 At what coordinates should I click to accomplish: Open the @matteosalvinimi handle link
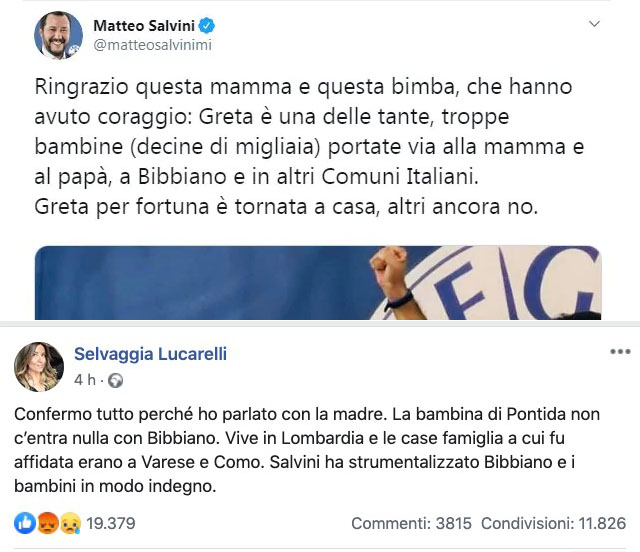(x=152, y=45)
